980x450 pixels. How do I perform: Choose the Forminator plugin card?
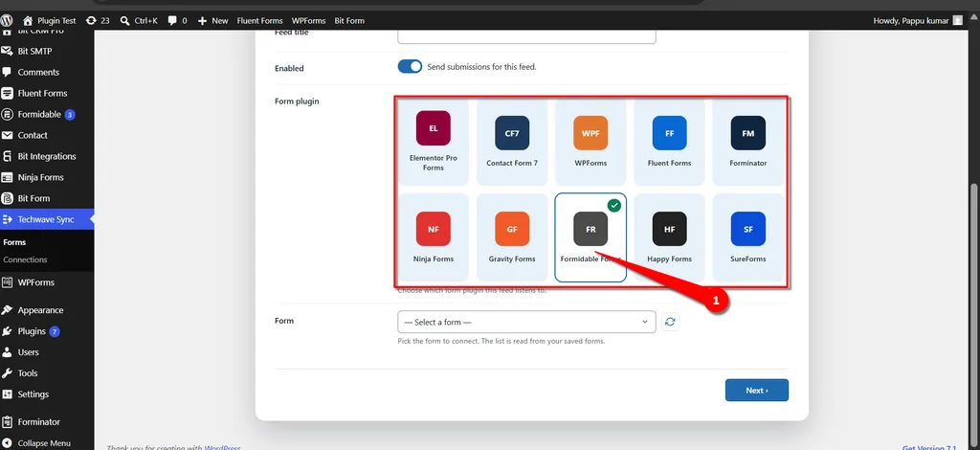pyautogui.click(x=747, y=143)
